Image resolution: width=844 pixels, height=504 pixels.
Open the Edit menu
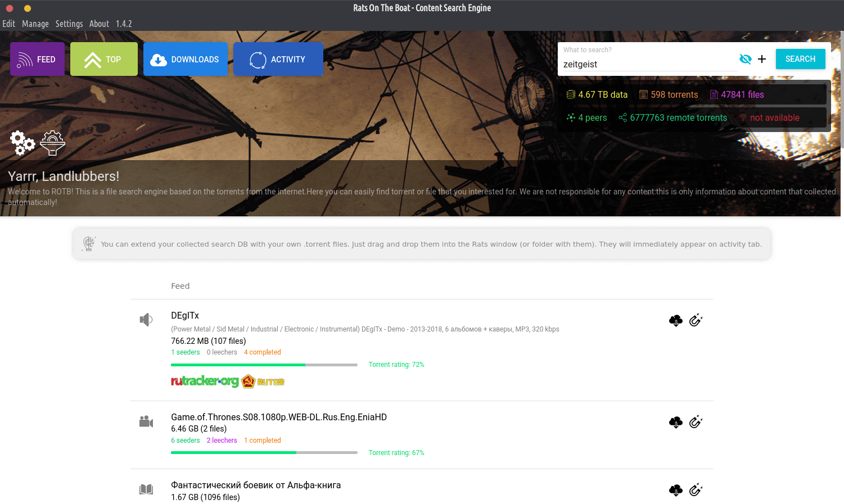(x=8, y=24)
